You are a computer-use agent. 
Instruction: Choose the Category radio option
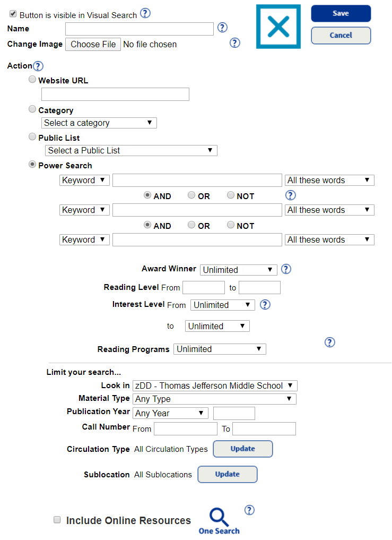pyautogui.click(x=32, y=109)
